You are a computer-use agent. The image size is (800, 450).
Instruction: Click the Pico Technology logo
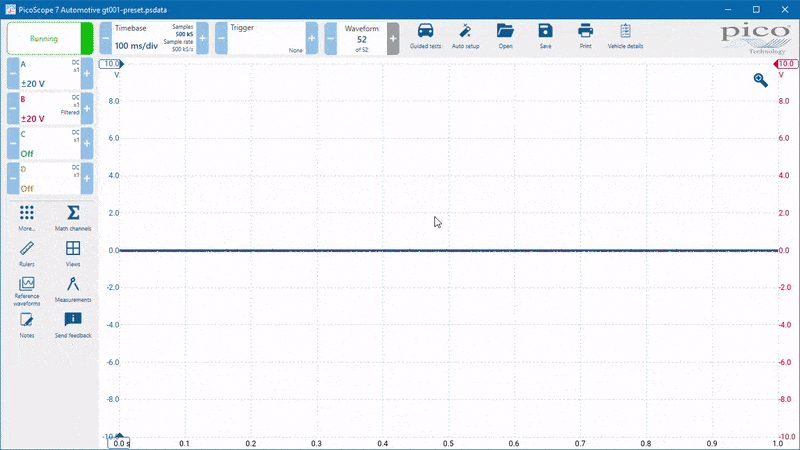[756, 39]
